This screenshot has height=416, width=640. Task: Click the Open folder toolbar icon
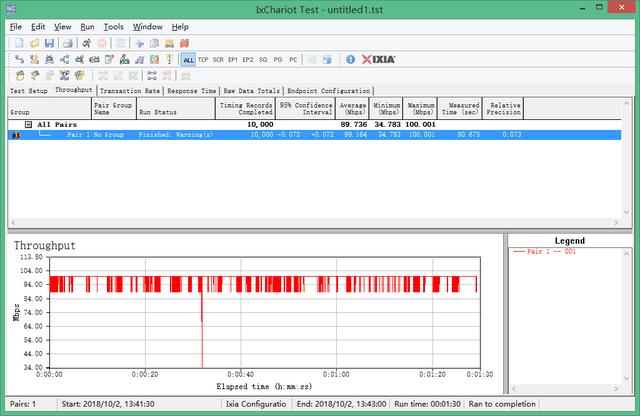34,43
